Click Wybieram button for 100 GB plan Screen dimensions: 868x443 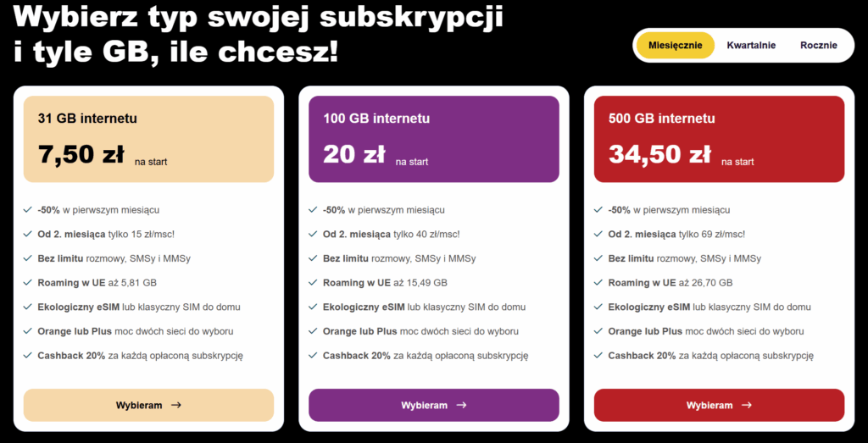(433, 405)
